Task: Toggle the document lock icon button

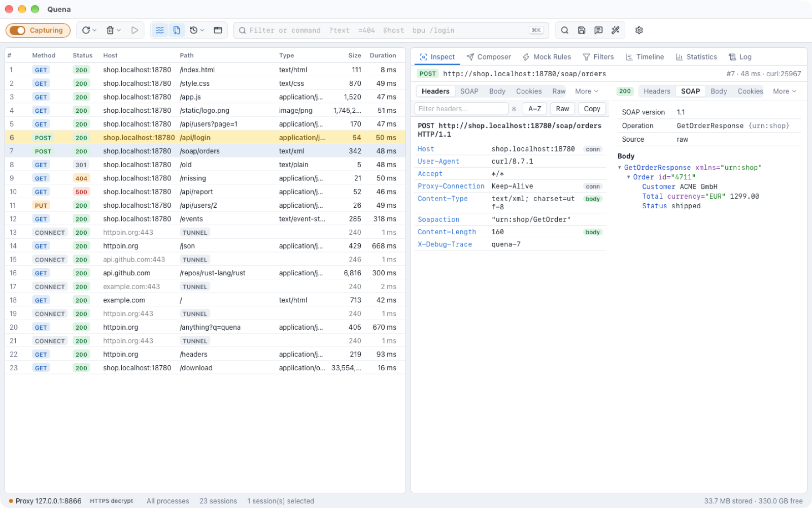Action: tap(177, 30)
